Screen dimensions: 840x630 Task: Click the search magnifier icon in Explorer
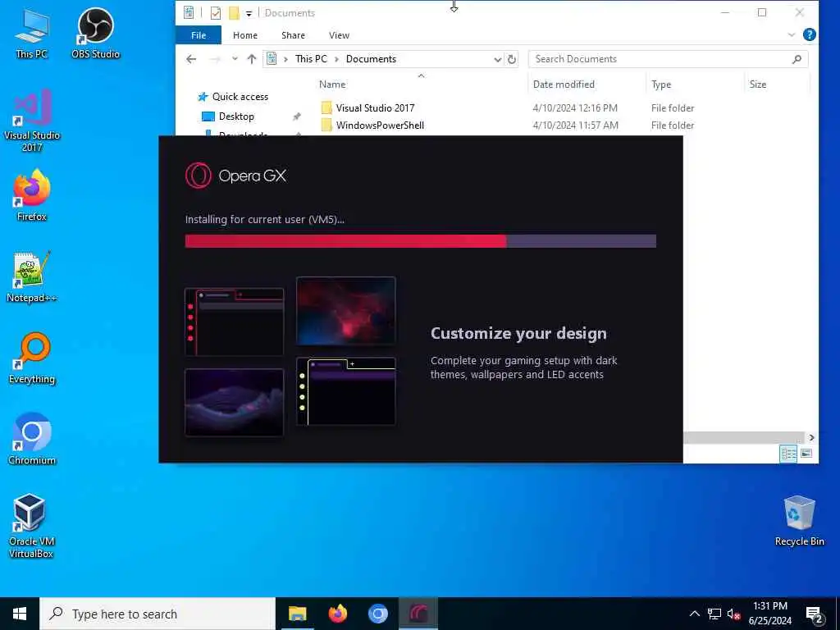pos(797,59)
